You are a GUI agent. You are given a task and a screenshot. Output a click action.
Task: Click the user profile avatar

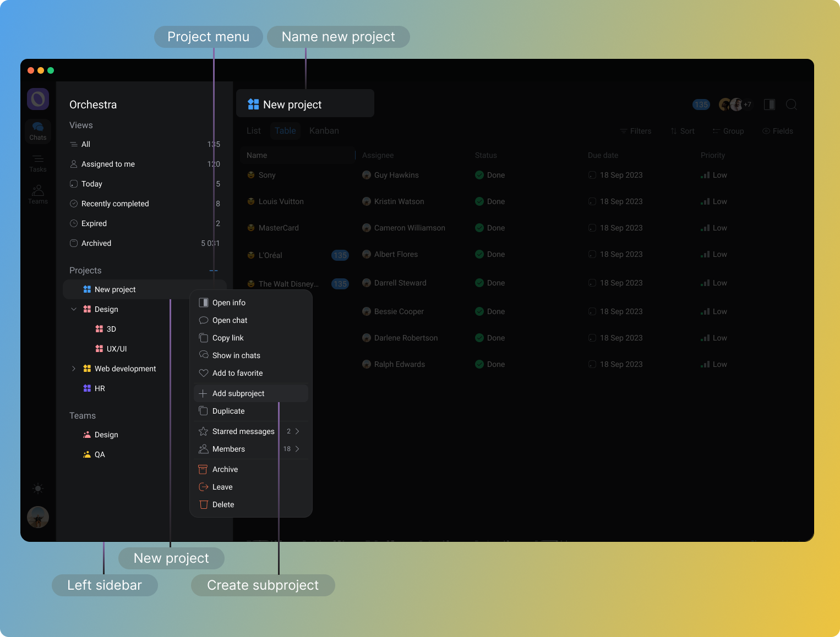tap(38, 517)
